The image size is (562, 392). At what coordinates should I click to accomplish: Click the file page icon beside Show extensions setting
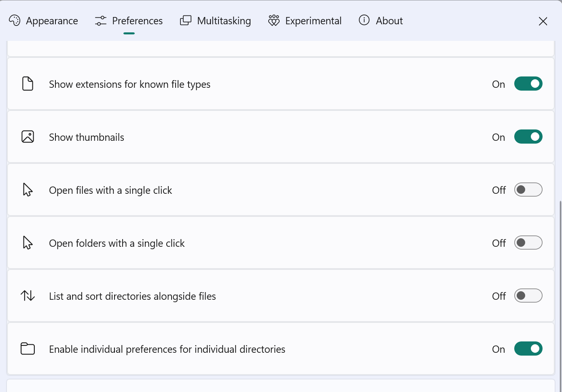pyautogui.click(x=28, y=84)
